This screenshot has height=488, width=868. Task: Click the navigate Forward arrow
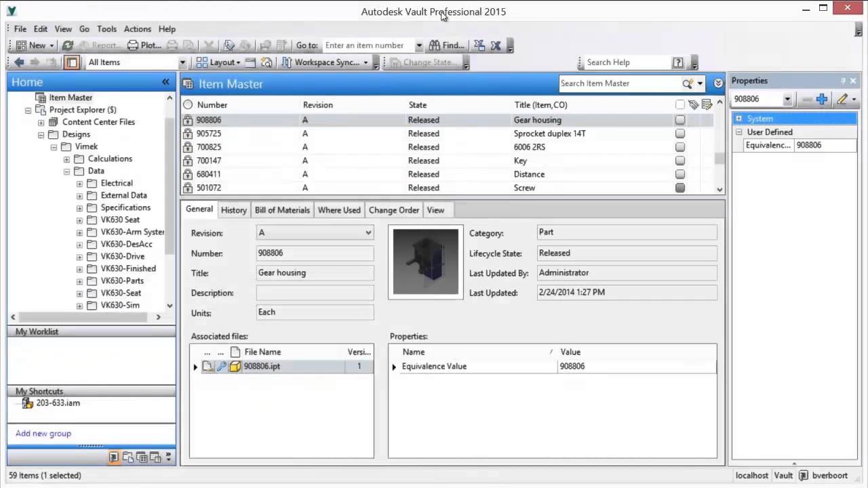point(35,62)
